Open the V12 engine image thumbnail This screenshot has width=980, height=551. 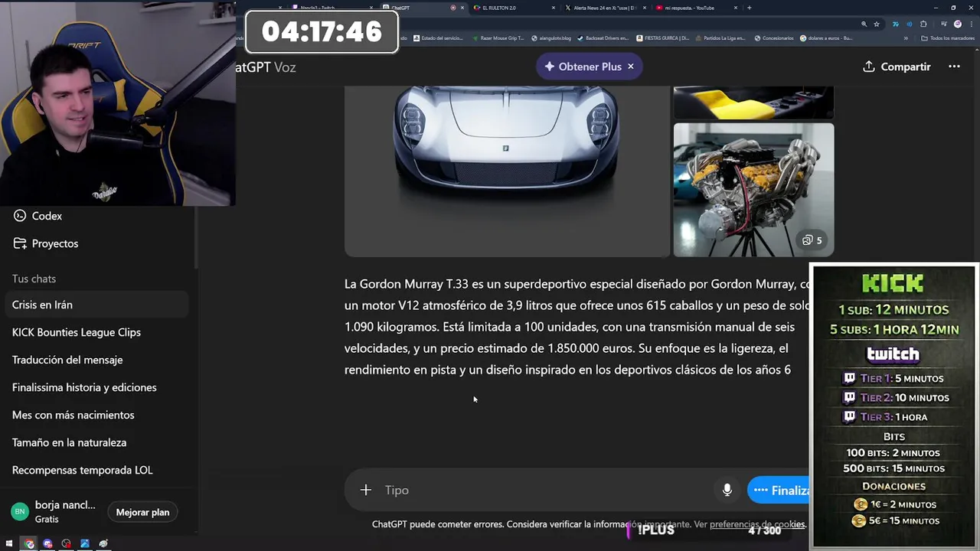[x=753, y=190]
